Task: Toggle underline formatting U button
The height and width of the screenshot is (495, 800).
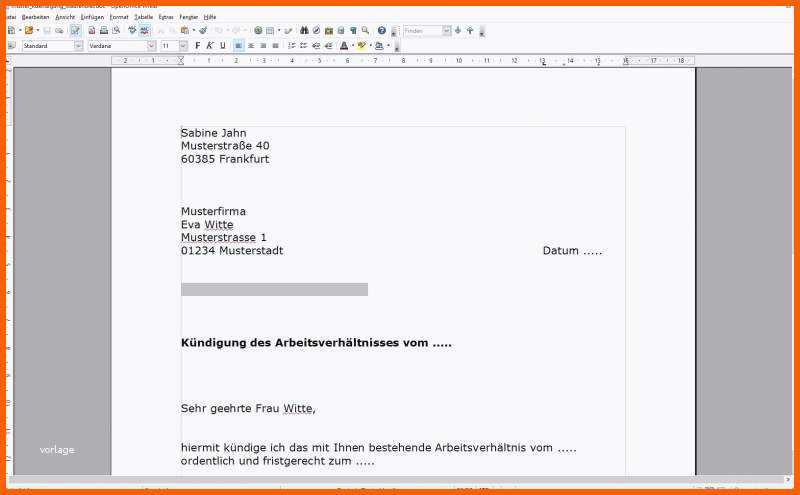Action: point(222,46)
